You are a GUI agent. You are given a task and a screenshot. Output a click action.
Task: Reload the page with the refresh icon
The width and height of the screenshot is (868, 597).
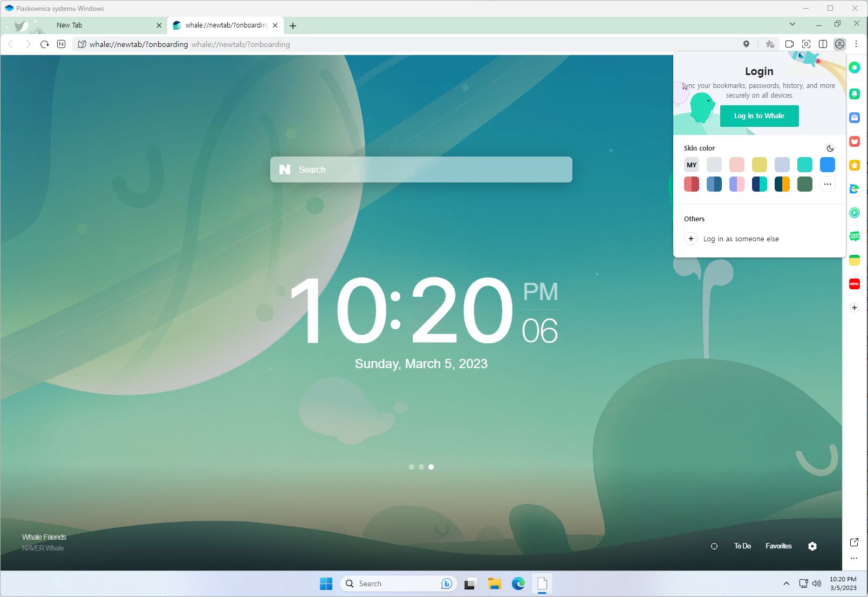(45, 44)
